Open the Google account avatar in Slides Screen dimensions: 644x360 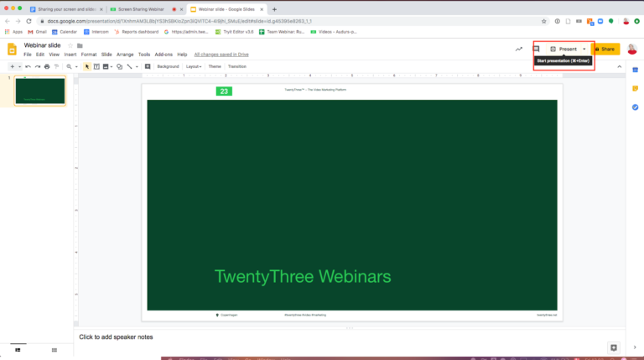(632, 50)
